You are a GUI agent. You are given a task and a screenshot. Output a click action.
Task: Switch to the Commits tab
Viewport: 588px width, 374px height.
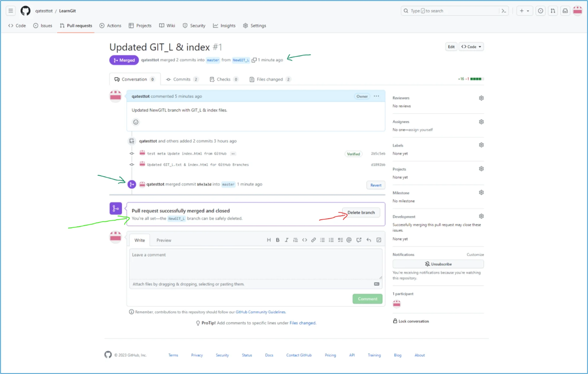click(x=182, y=79)
